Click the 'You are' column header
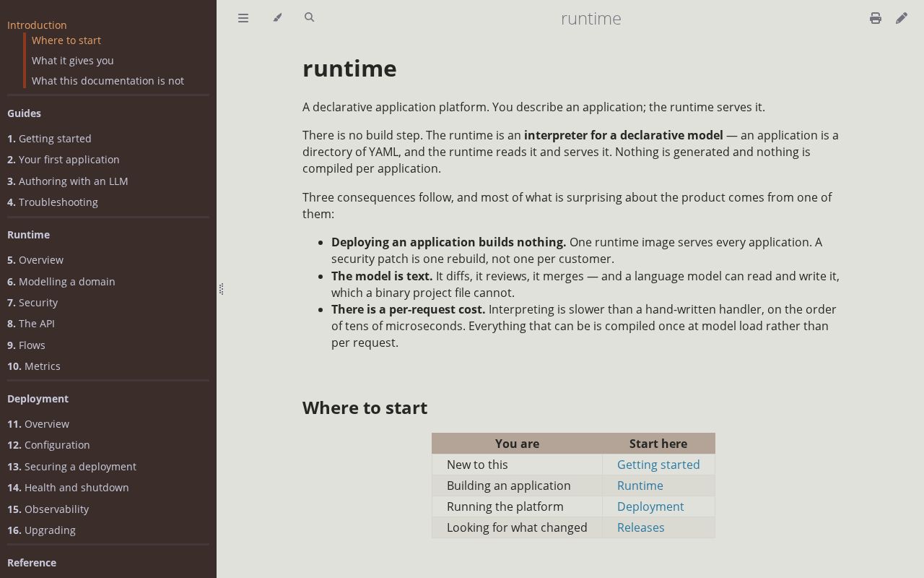Viewport: 924px width, 578px height. [517, 444]
